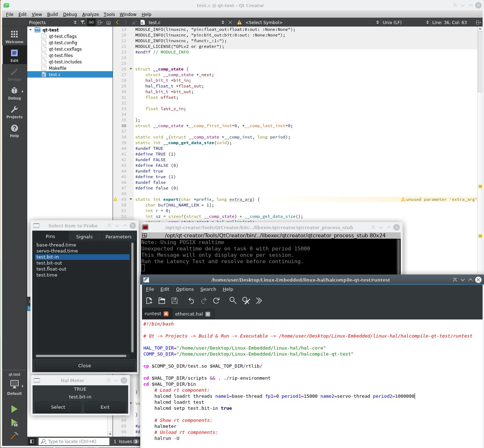The width and height of the screenshot is (484, 448).
Task: Open the Build menu in Qt Creator
Action: (x=52, y=14)
